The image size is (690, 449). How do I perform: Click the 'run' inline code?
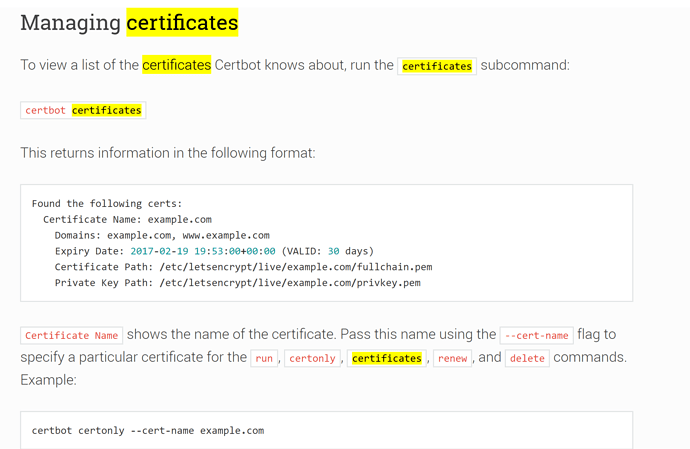tap(264, 358)
